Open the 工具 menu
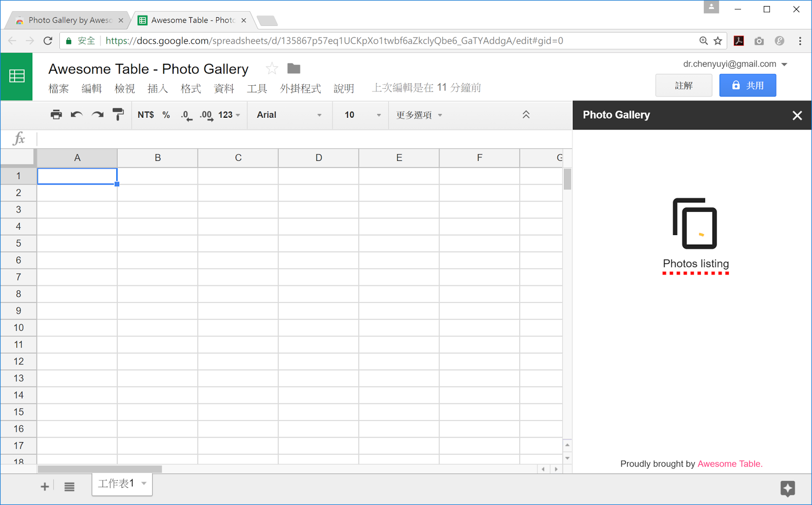 257,88
